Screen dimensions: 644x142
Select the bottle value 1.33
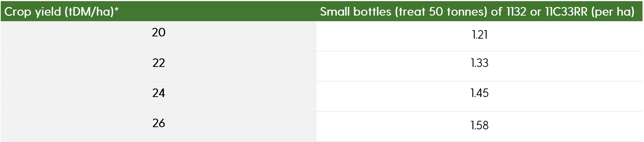(480, 63)
